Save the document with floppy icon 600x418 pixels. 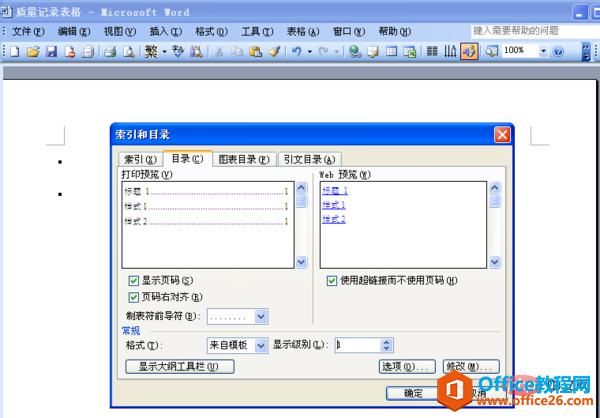point(51,51)
